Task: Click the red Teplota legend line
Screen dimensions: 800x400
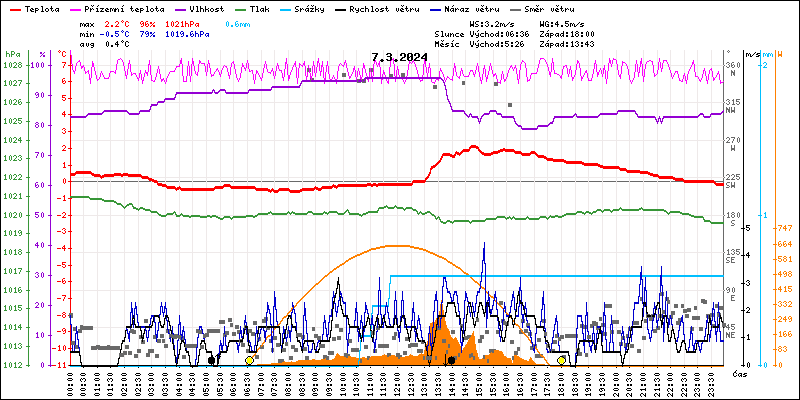Action: click(x=12, y=8)
